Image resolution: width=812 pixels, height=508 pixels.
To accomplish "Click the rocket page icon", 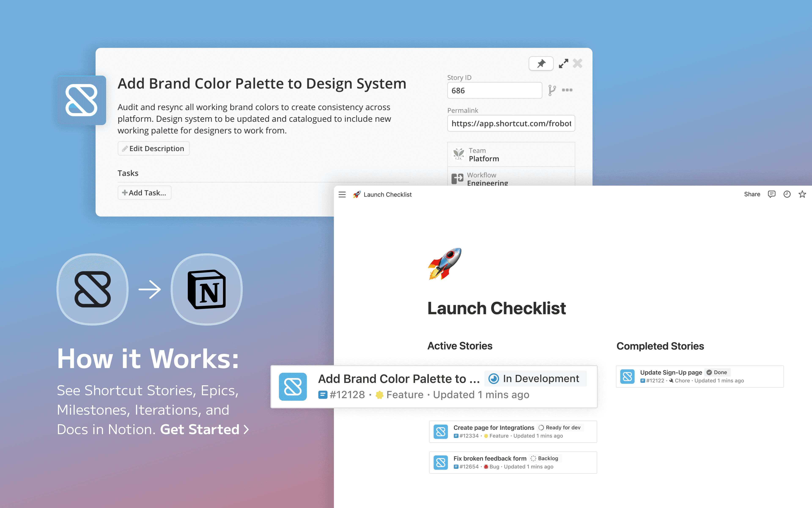I will (x=444, y=264).
